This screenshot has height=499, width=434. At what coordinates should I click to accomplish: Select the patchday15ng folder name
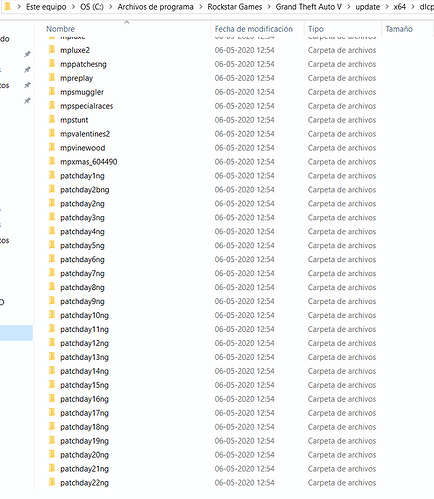click(x=84, y=385)
